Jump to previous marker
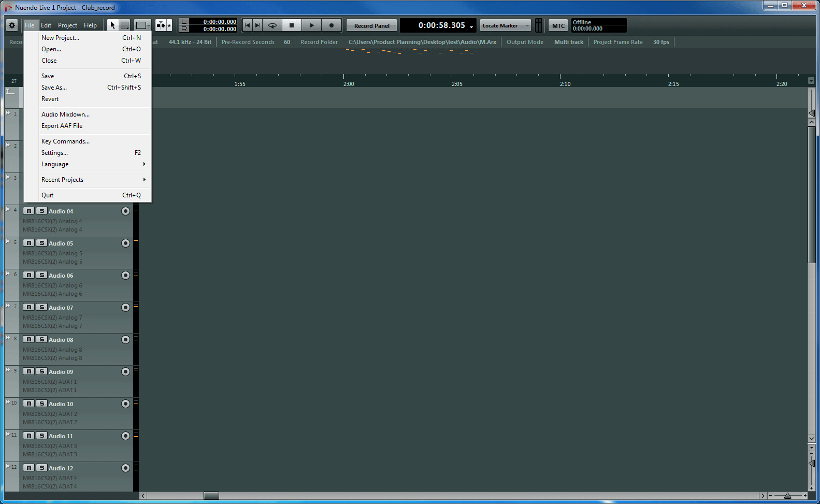Image resolution: width=820 pixels, height=504 pixels. 247,25
